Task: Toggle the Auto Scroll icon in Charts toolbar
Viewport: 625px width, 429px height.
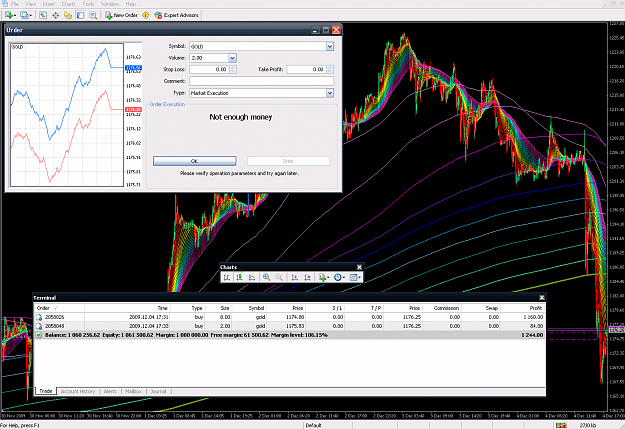Action: pyautogui.click(x=295, y=277)
